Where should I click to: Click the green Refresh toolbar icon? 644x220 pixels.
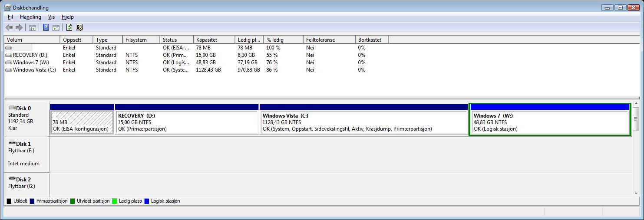coord(69,28)
